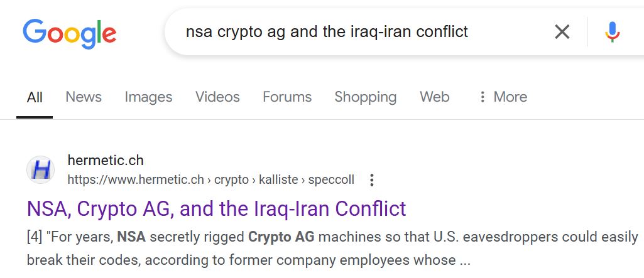Click the Google logo
This screenshot has width=644, height=278.
[69, 34]
